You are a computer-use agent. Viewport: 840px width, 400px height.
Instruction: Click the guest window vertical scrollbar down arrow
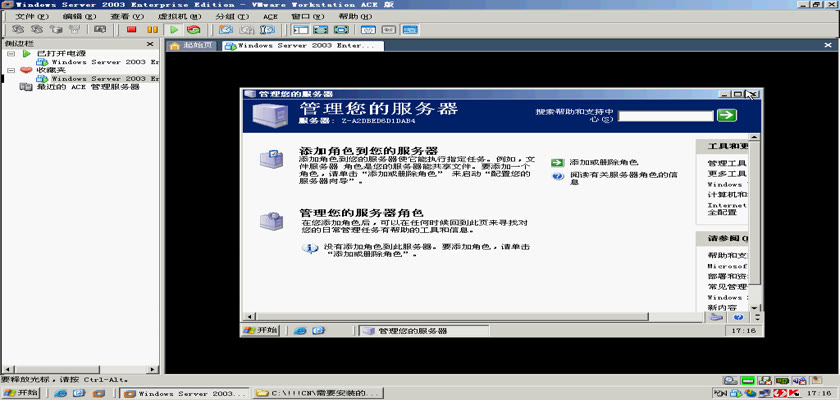click(754, 308)
